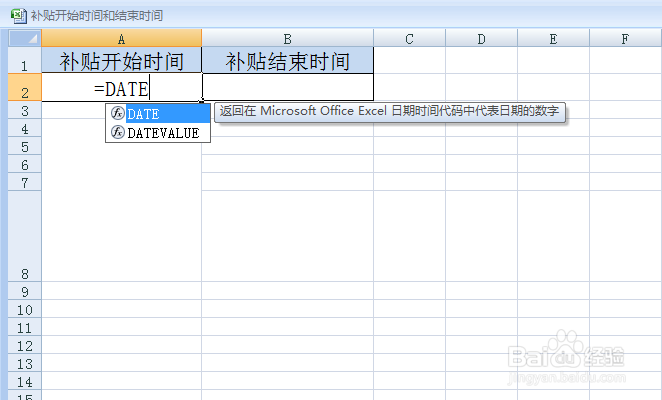662x400 pixels.
Task: Click the Excel workbook icon in title bar
Action: pos(18,16)
